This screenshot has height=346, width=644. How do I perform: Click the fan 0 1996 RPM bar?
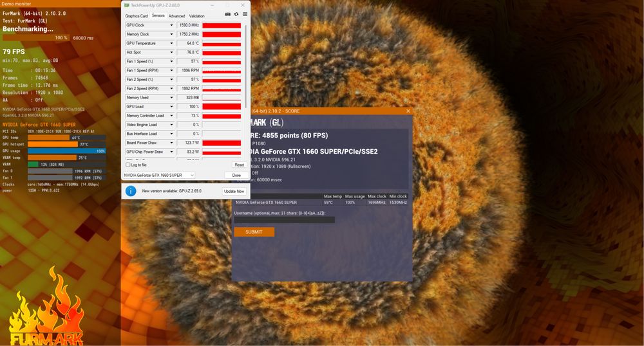pyautogui.click(x=66, y=171)
